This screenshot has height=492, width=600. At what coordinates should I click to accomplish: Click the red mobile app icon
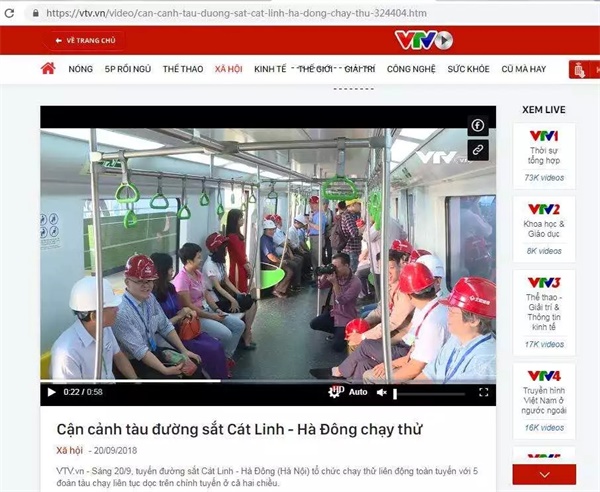tap(580, 70)
